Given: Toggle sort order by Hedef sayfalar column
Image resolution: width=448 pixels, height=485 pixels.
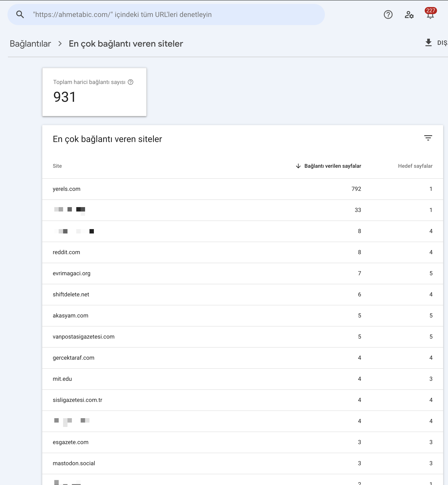Looking at the screenshot, I should [x=415, y=166].
